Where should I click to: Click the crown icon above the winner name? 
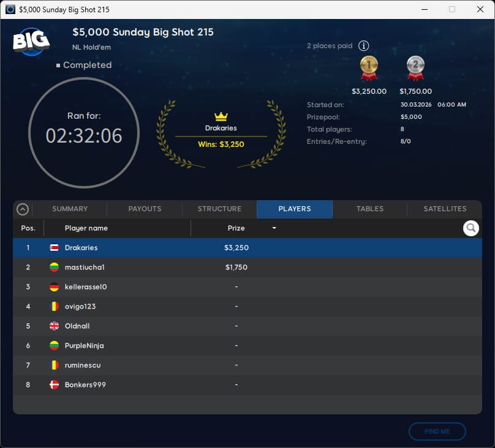(221, 116)
